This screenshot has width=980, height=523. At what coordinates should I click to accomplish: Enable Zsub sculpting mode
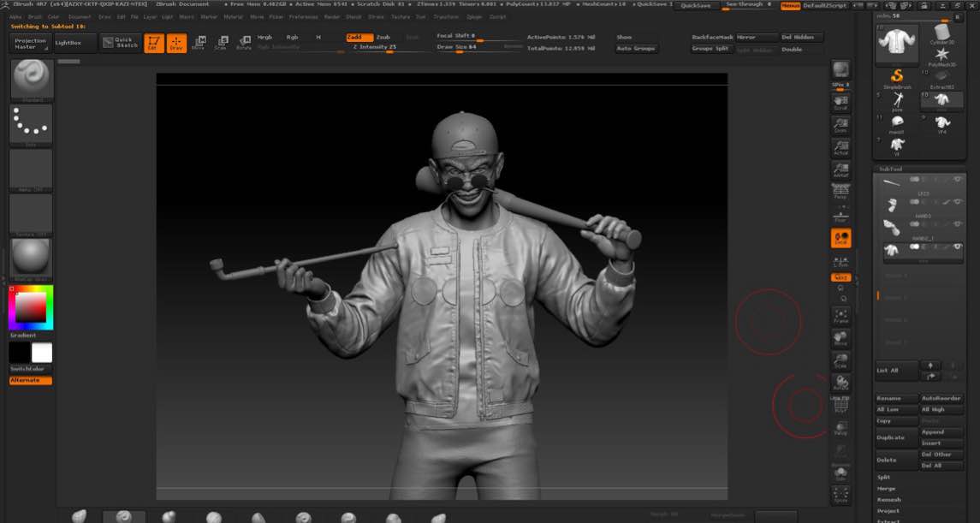383,37
